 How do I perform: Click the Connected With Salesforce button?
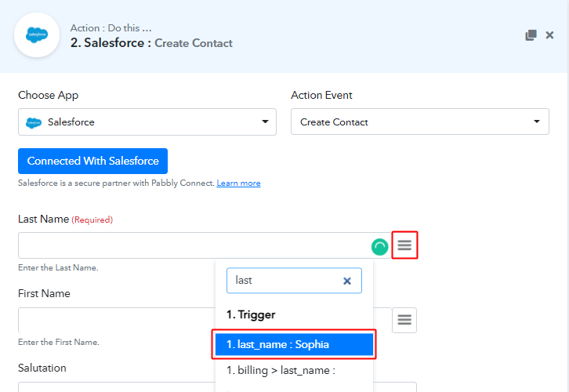93,161
